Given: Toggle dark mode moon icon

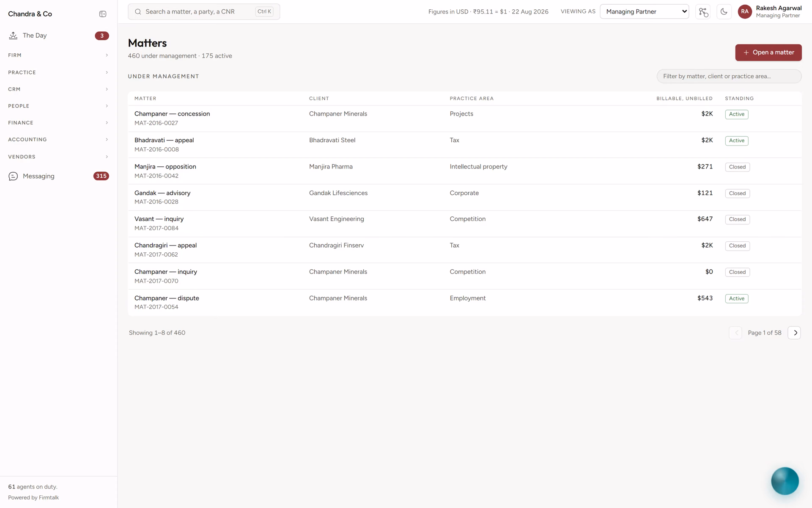Looking at the screenshot, I should (x=724, y=12).
